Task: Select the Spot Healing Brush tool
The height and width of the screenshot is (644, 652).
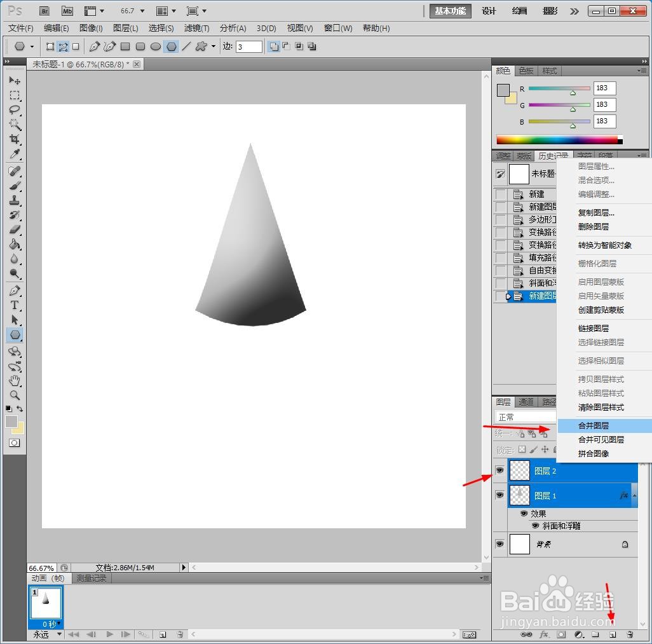Action: tap(15, 171)
